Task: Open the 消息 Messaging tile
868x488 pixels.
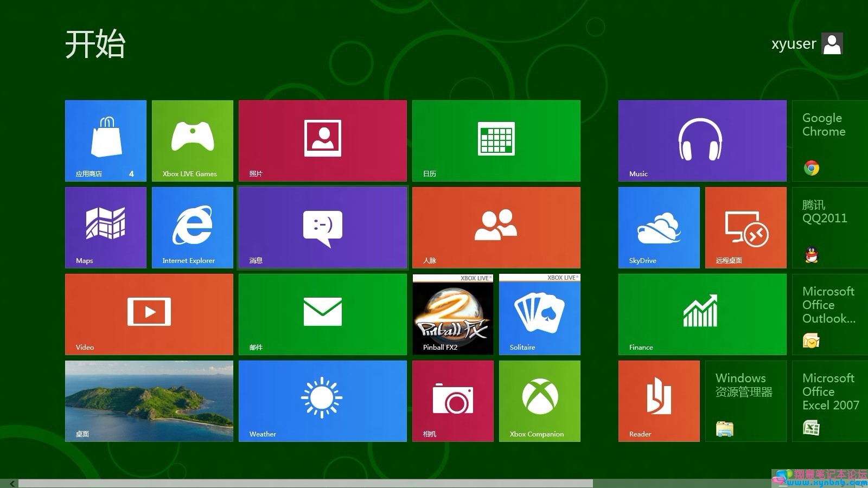Action: coord(323,228)
